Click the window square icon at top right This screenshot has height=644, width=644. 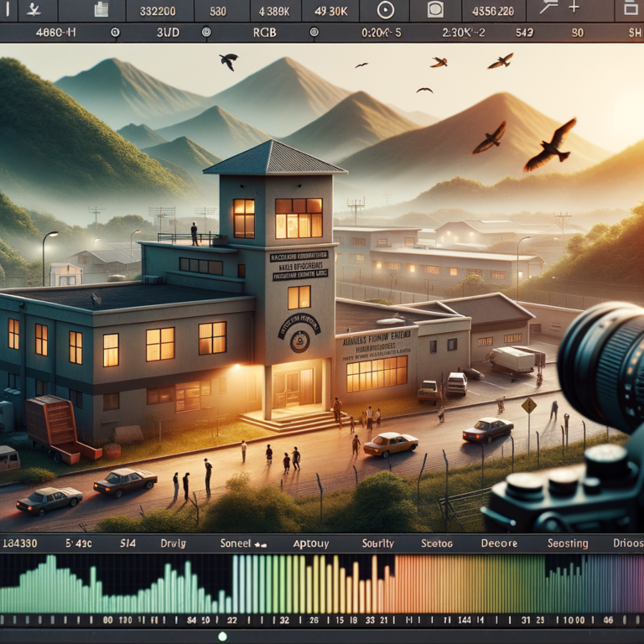pos(631,9)
